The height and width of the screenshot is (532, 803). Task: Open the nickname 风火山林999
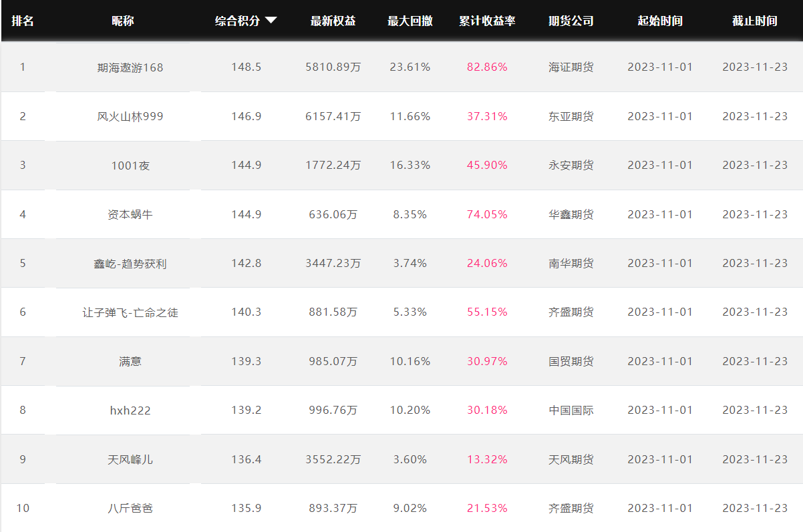coord(130,116)
